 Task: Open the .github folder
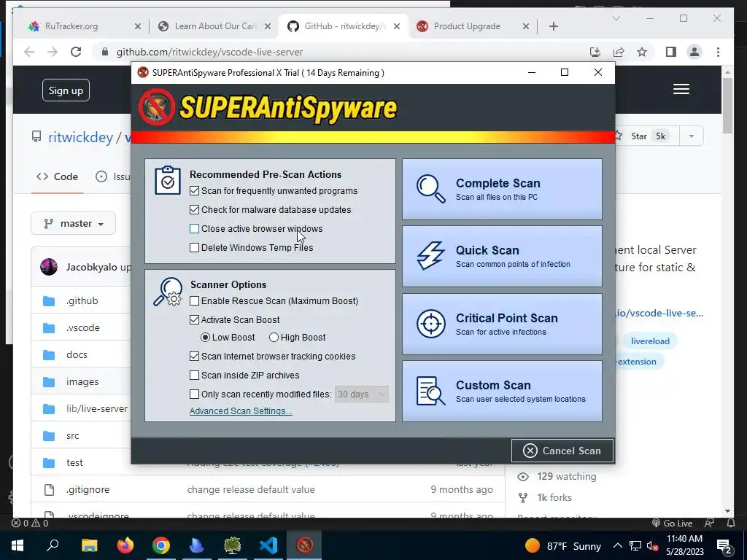click(82, 301)
